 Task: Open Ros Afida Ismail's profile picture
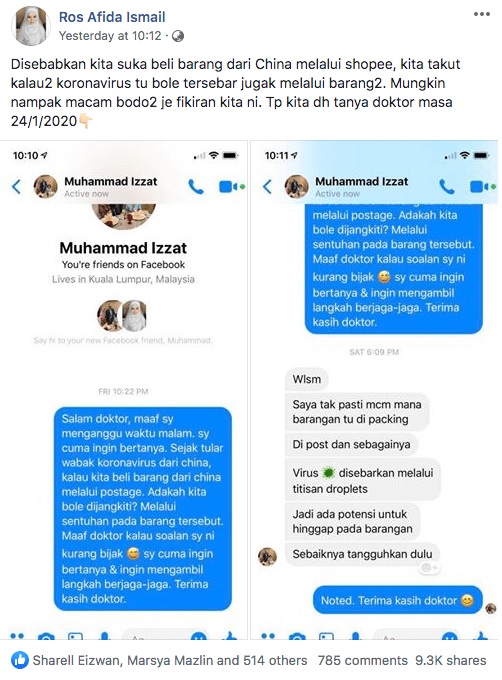pos(31,26)
